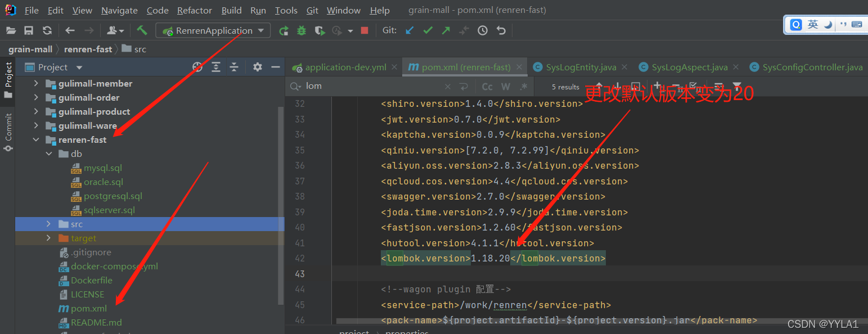This screenshot has height=334, width=868.
Task: Click the Save All toolbar icon
Action: 29,30
